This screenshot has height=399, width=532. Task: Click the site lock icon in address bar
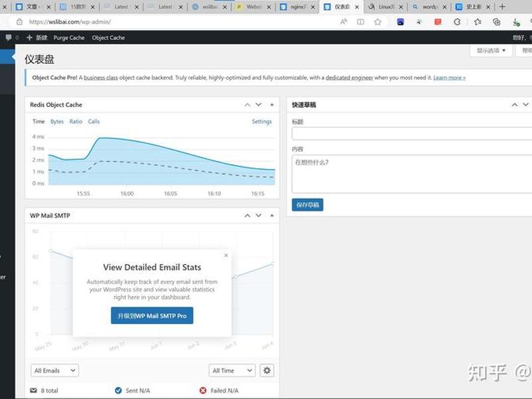(19, 22)
